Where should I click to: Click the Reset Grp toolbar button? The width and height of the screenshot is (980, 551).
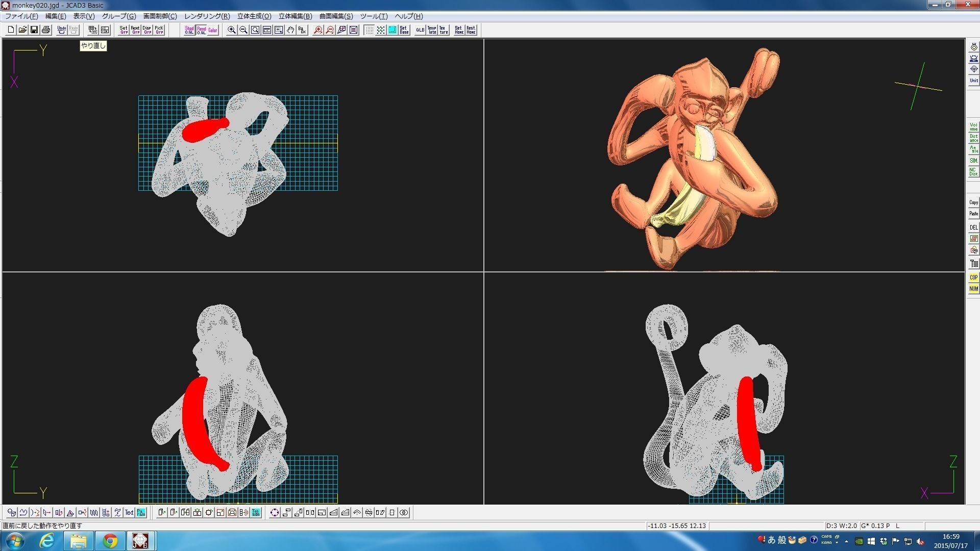click(x=135, y=30)
